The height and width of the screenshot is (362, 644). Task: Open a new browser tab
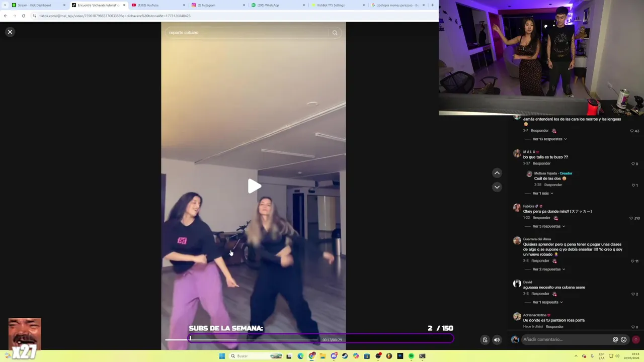click(432, 5)
